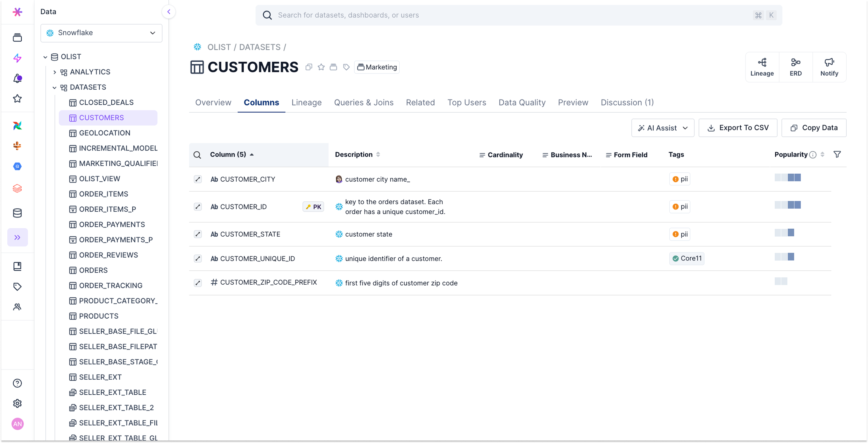The width and height of the screenshot is (868, 443).
Task: Toggle the edit checkbox for CUSTOMER_STATE row
Action: pos(198,234)
